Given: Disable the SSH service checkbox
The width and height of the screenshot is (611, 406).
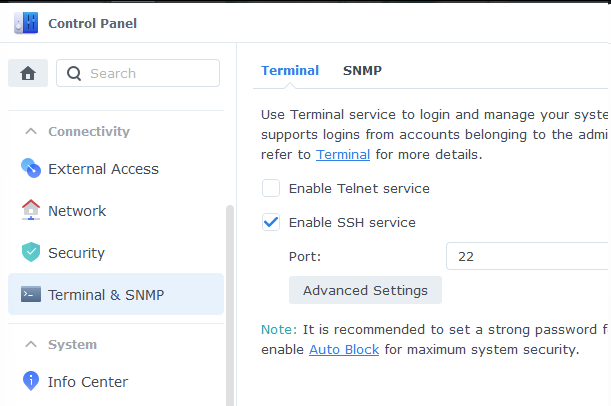Looking at the screenshot, I should click(x=271, y=222).
